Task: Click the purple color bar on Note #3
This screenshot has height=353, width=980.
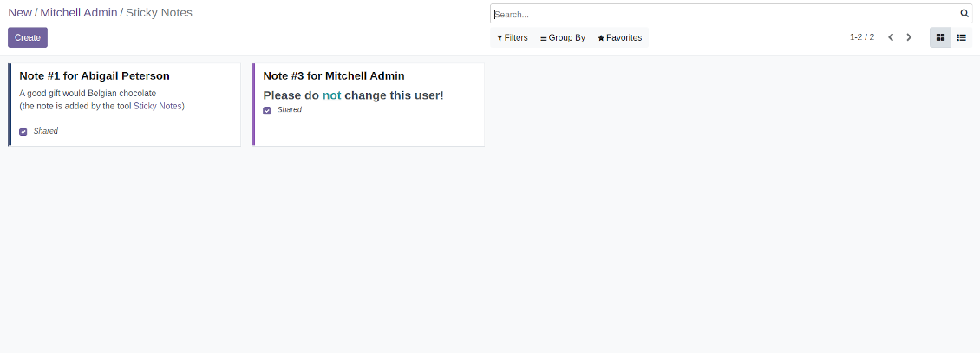Action: (253, 104)
